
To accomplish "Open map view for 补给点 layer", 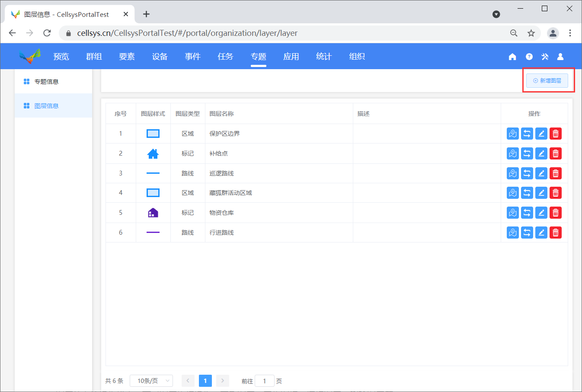I will tap(513, 153).
